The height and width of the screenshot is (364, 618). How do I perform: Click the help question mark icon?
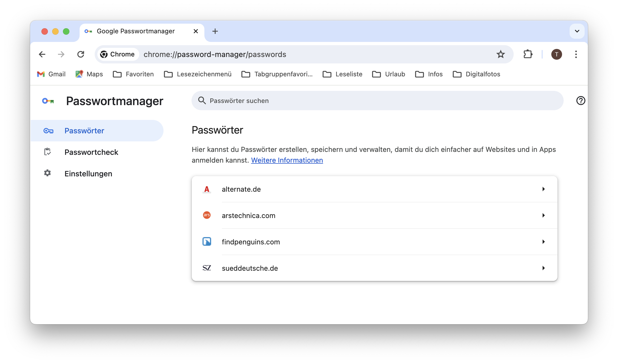(581, 101)
